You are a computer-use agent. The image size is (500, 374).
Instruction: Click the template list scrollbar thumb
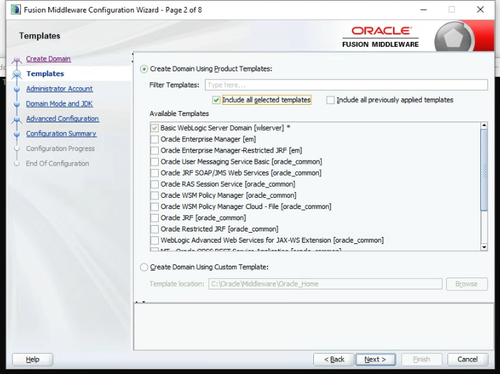(484, 170)
